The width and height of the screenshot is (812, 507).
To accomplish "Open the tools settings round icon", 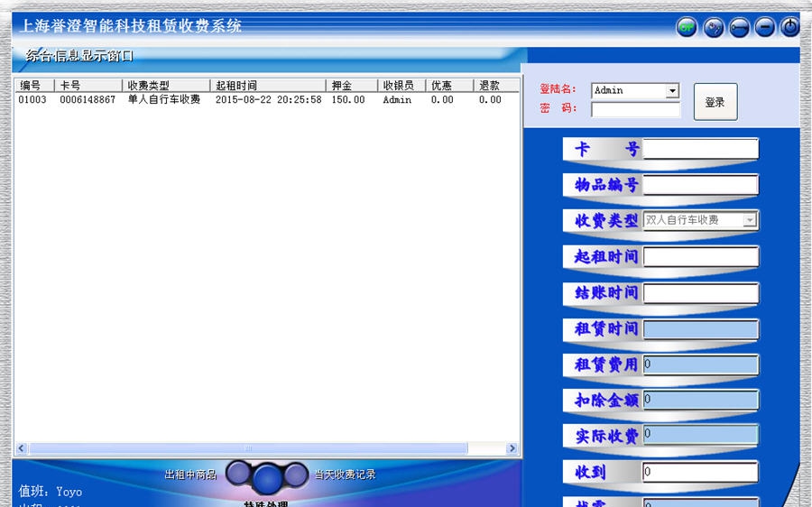I will 714,27.
